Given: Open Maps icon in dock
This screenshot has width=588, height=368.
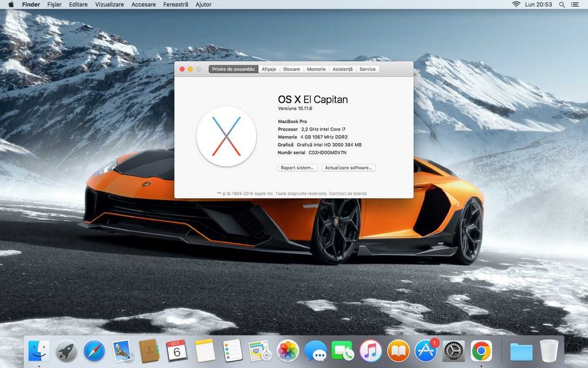Looking at the screenshot, I should (x=260, y=352).
